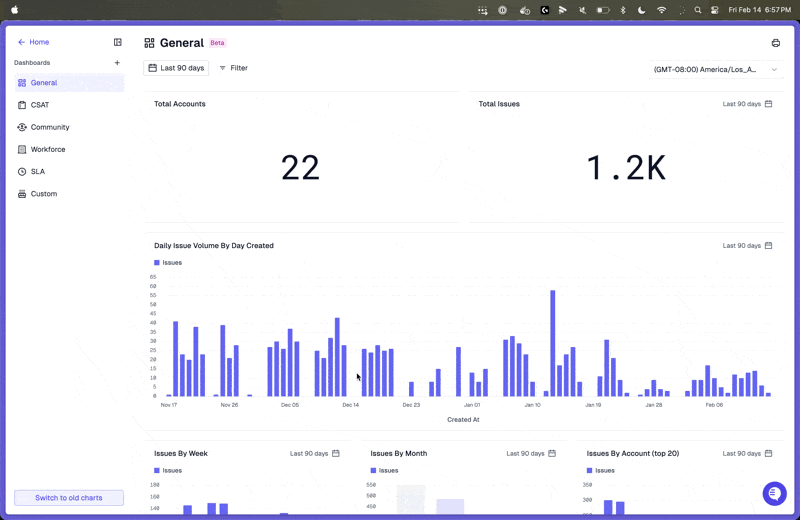Go back via Home link
This screenshot has height=520, width=800.
click(34, 42)
